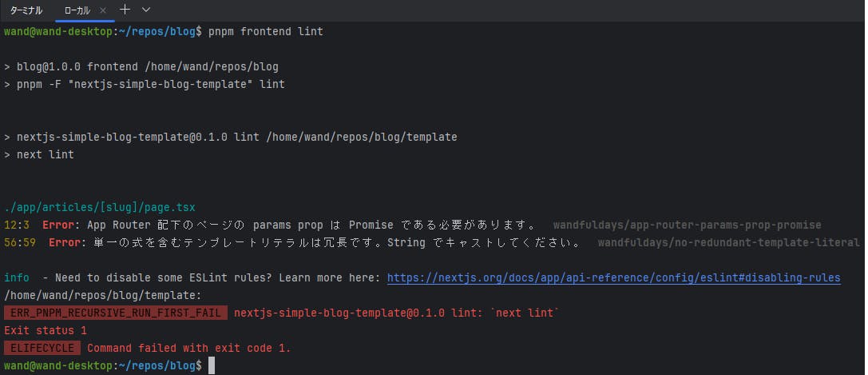Screen dimensions: 868x375
Task: Click the cyan 'info' label
Action: pyautogui.click(x=17, y=277)
